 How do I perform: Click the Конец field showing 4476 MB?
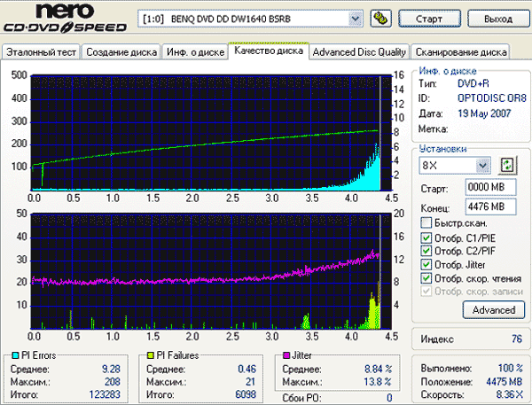[490, 206]
